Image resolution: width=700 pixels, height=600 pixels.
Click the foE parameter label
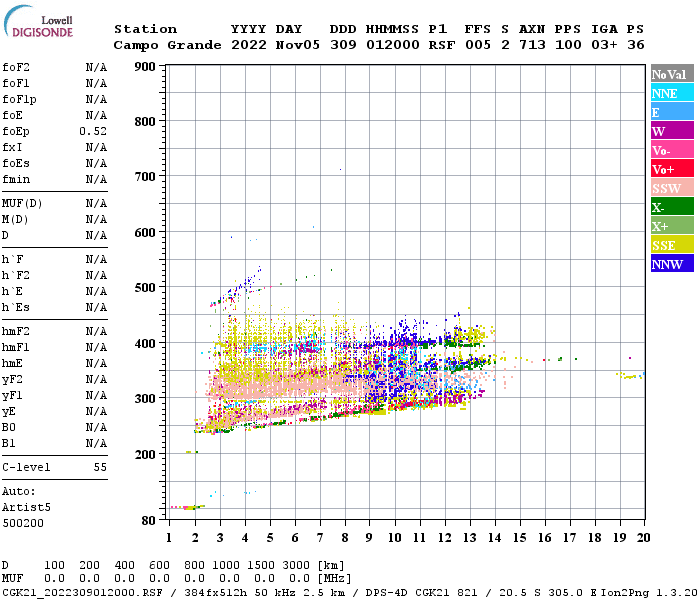coord(12,116)
